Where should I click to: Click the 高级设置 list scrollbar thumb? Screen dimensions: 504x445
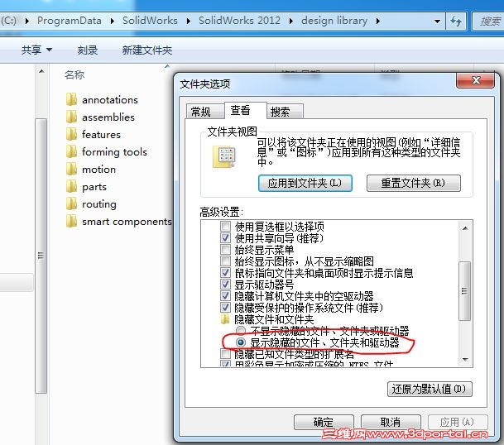tap(464, 291)
